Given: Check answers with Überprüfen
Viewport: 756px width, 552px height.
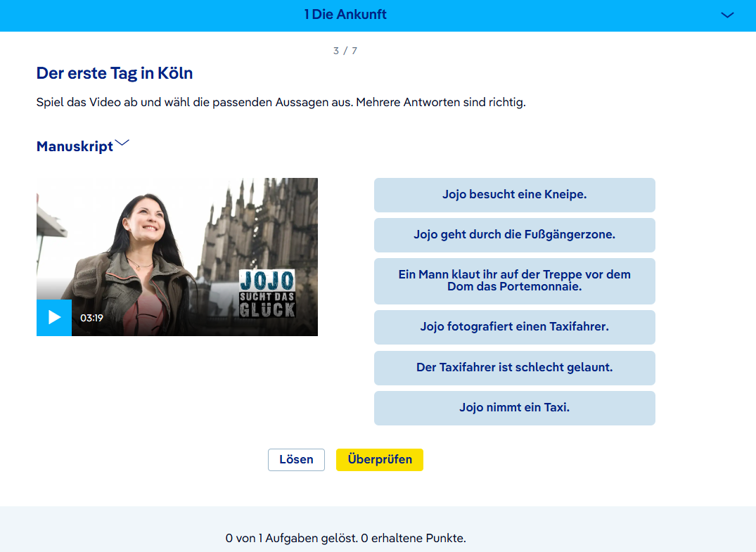Looking at the screenshot, I should point(380,459).
